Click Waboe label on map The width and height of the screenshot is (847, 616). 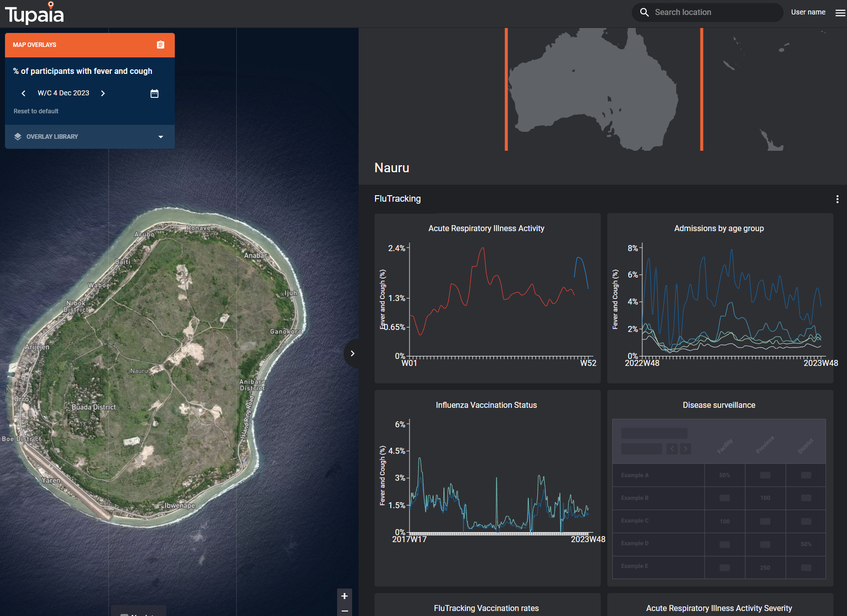(99, 286)
